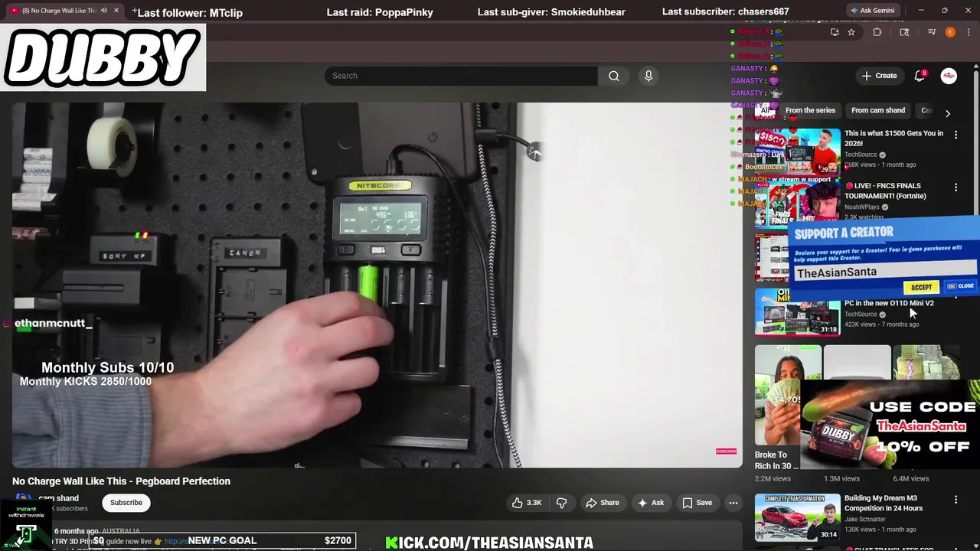Image resolution: width=980 pixels, height=551 pixels.
Task: Open more actions ellipsis under video
Action: point(733,503)
